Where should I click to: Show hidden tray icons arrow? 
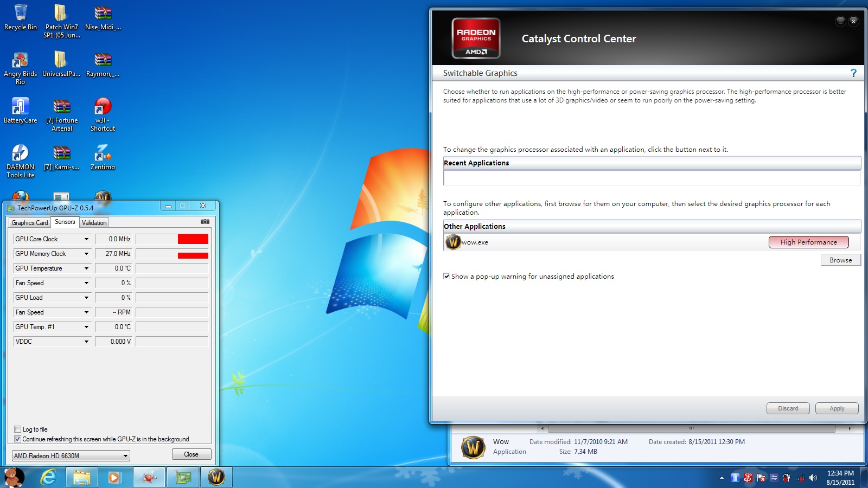click(722, 478)
